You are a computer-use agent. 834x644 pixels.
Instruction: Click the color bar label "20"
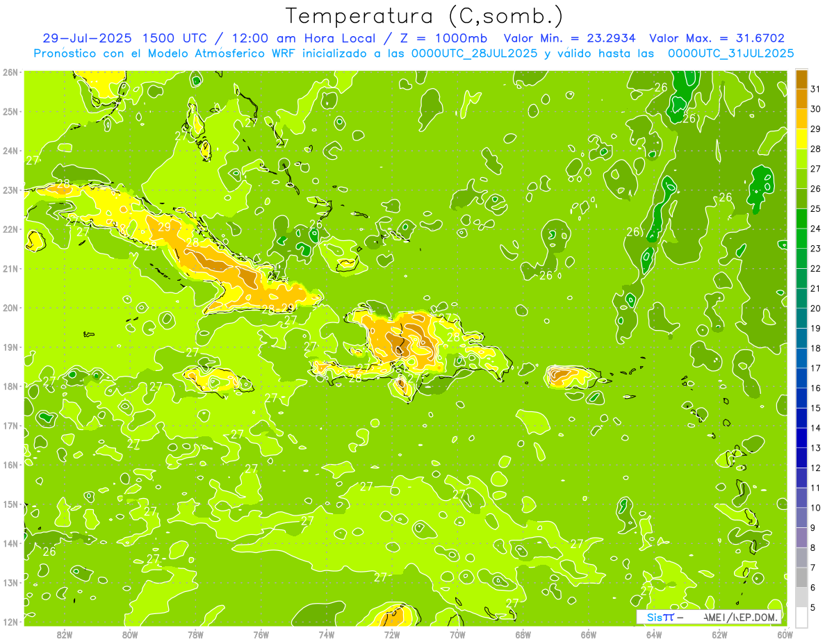point(816,308)
